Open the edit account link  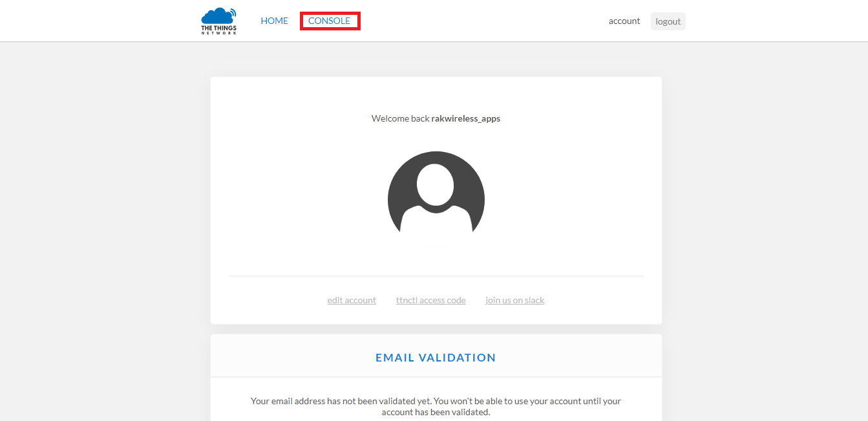click(x=352, y=300)
